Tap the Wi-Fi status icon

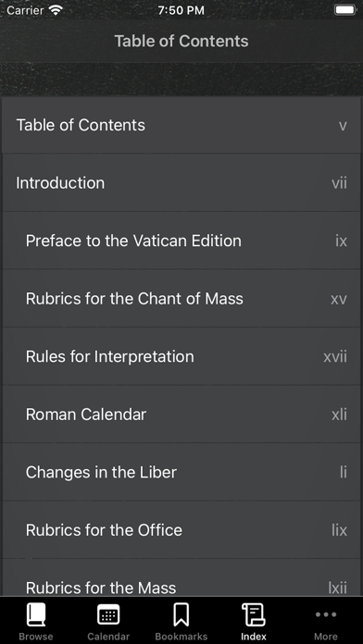tap(55, 10)
